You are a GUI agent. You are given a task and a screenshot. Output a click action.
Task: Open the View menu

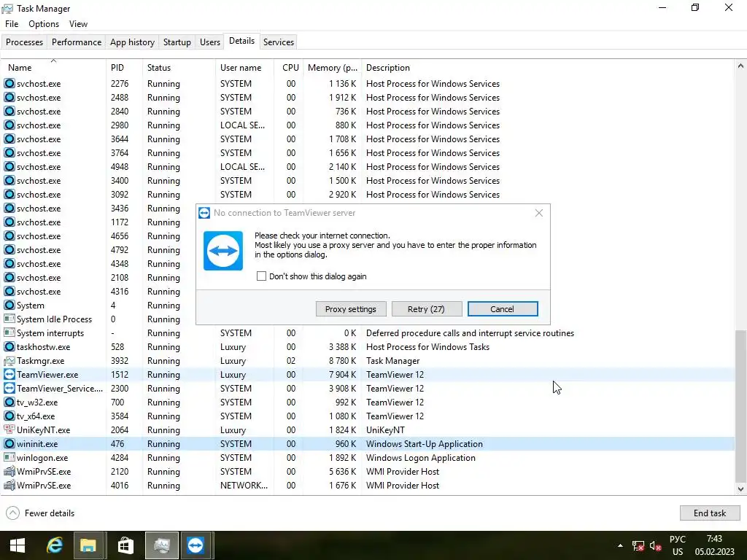point(78,24)
